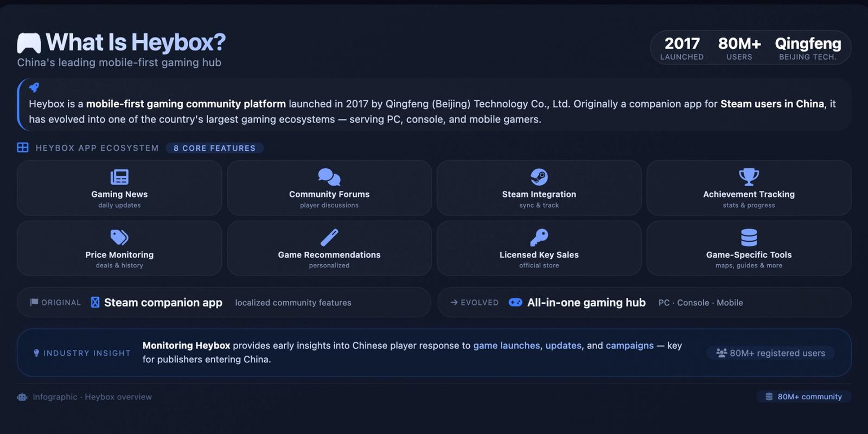Click the arrow icon beside EVOLVED
This screenshot has width=868, height=434.
click(x=454, y=303)
